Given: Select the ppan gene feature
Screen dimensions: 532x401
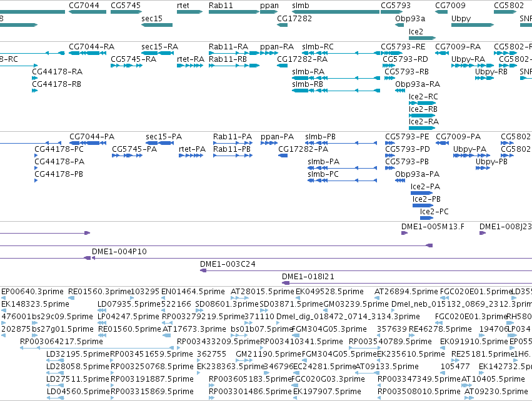Looking at the screenshot, I should click(269, 12).
